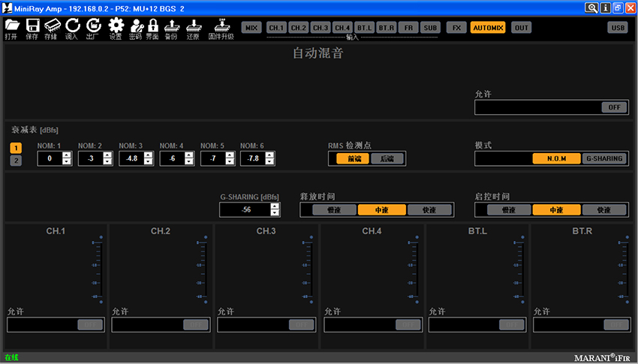Select 快速 for release time (释放时间)
Viewport: 638px width, 364px height.
430,210
